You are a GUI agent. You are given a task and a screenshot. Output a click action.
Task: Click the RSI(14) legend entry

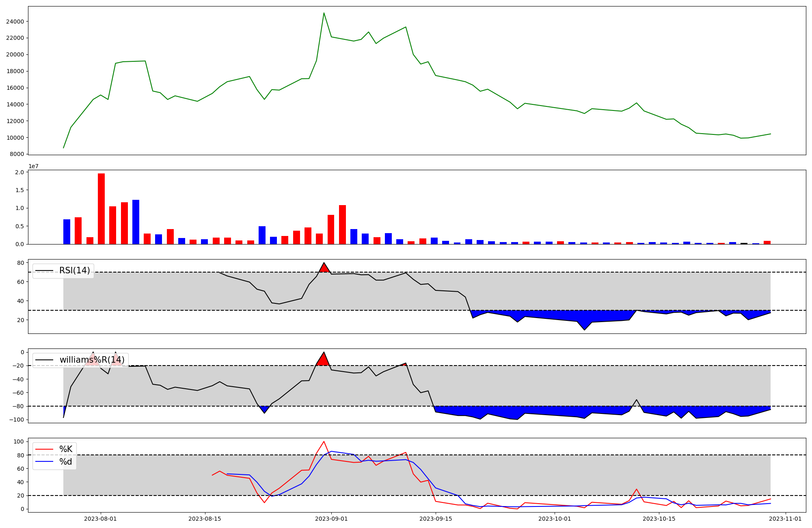(x=74, y=270)
